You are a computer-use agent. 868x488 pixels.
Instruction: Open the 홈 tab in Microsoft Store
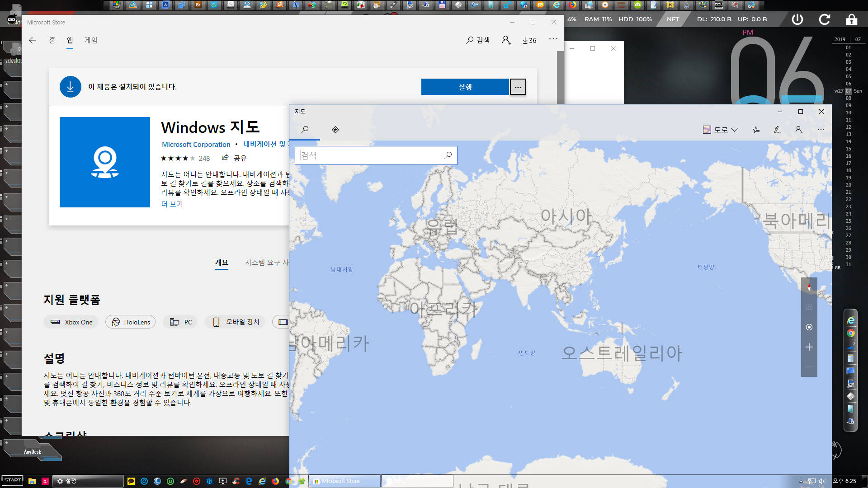(52, 40)
